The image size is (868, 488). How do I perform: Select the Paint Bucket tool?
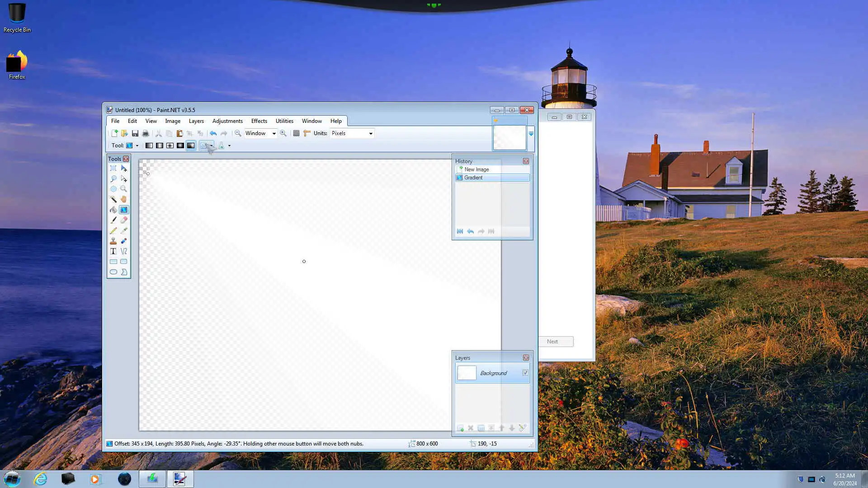point(113,210)
